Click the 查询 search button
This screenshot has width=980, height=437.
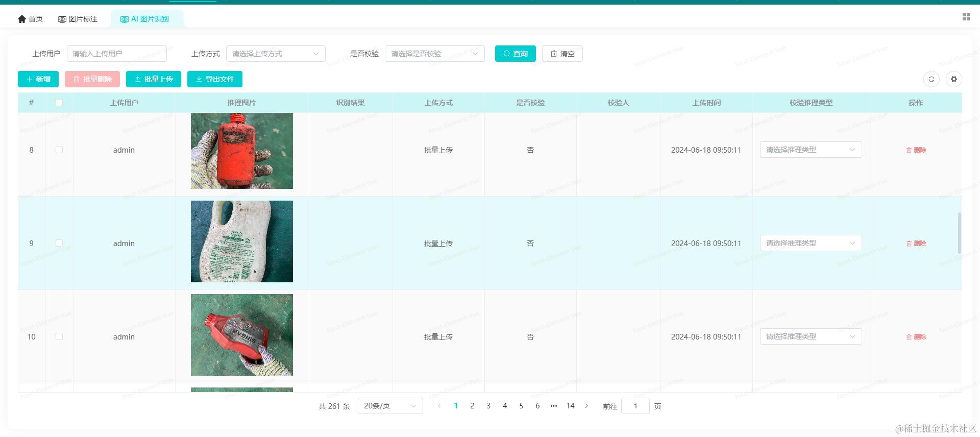(516, 54)
